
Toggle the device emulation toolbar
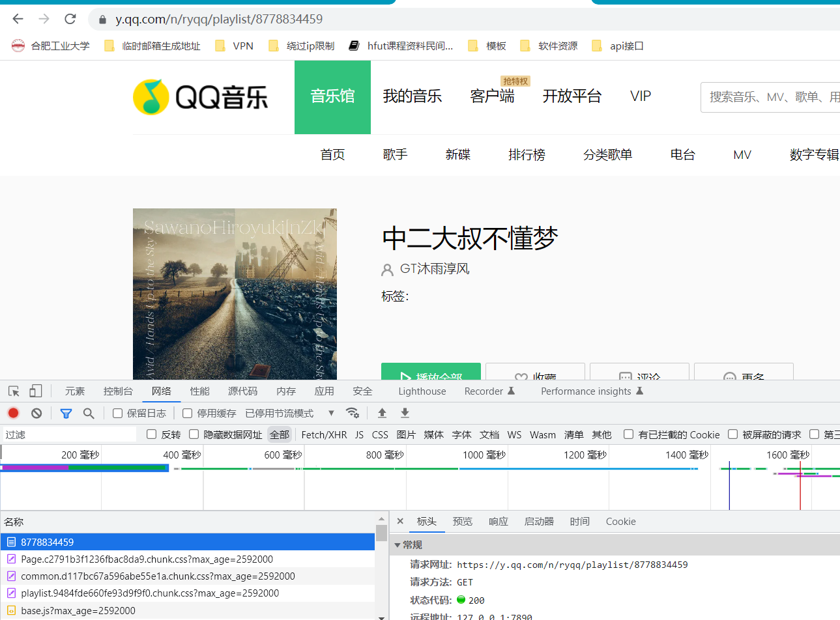click(x=36, y=391)
